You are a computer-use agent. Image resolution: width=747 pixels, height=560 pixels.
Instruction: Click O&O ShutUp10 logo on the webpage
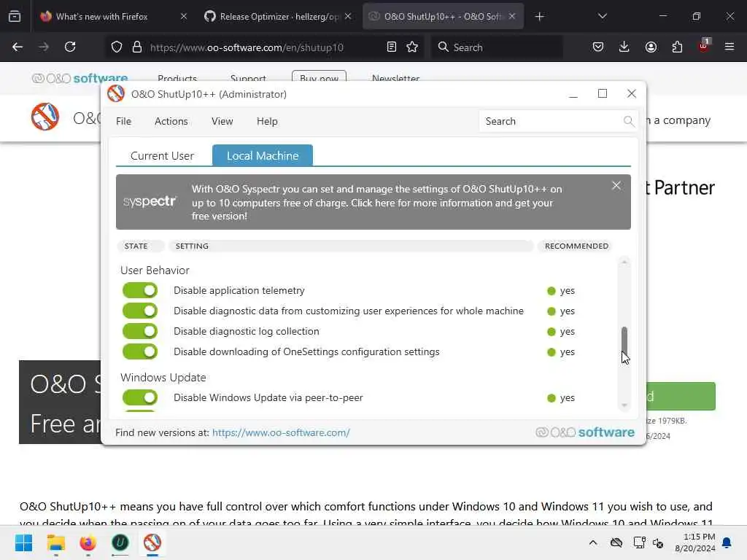click(45, 117)
